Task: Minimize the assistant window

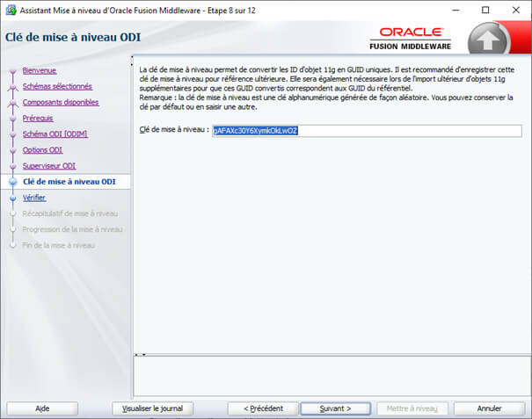Action: coord(455,11)
